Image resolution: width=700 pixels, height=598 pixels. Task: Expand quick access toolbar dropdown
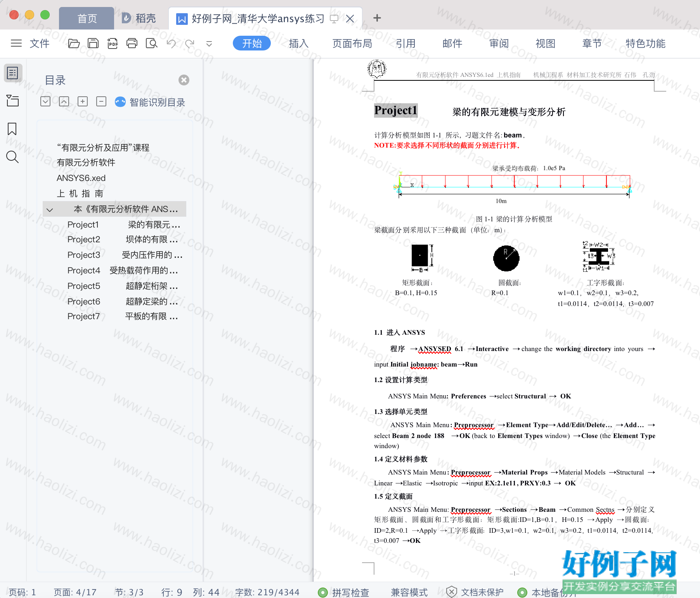point(209,44)
